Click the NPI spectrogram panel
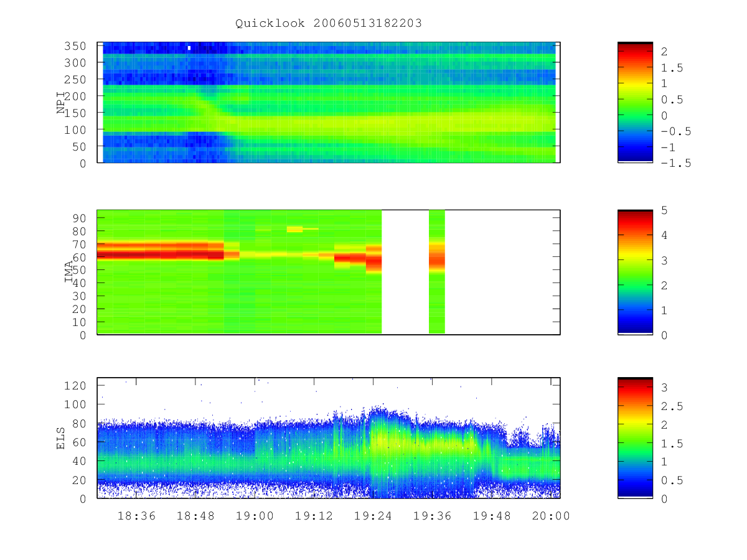747x560 pixels. click(x=329, y=102)
